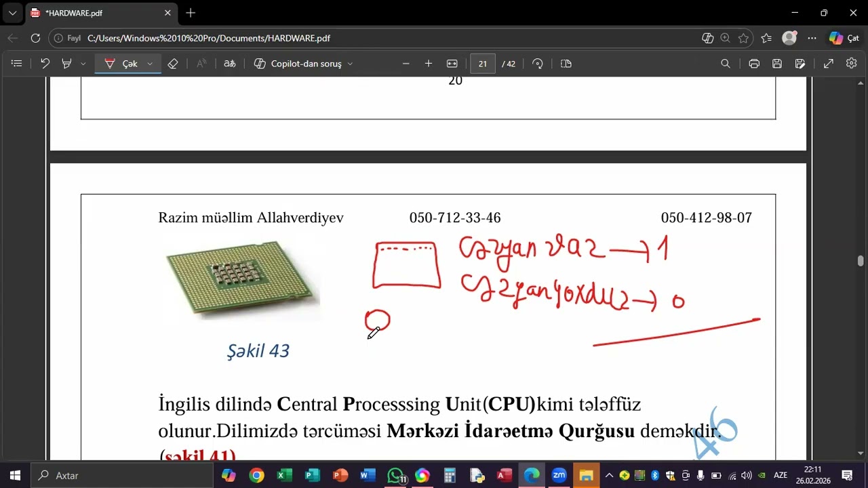Expand the Copilot-dan soruş dropdown chevron
The image size is (868, 488).
click(350, 64)
